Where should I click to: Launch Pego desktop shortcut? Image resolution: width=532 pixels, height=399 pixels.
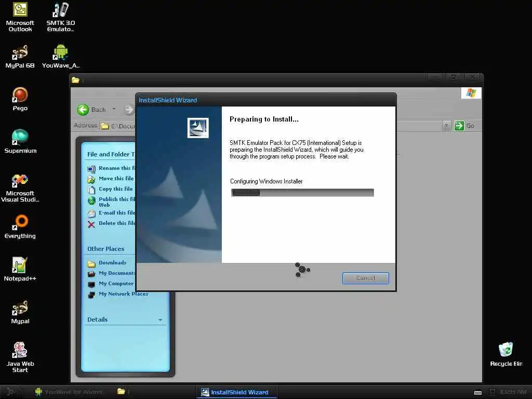[x=20, y=99]
